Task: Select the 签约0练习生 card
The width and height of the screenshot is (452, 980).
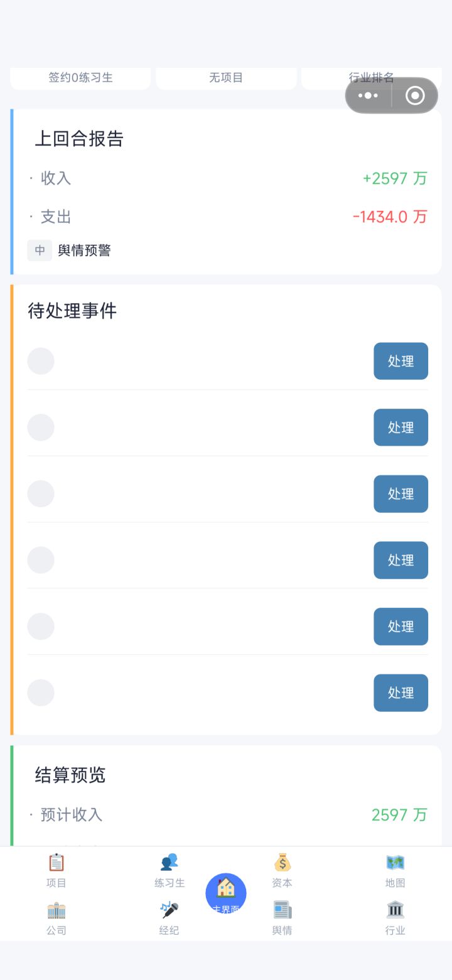Action: (80, 78)
